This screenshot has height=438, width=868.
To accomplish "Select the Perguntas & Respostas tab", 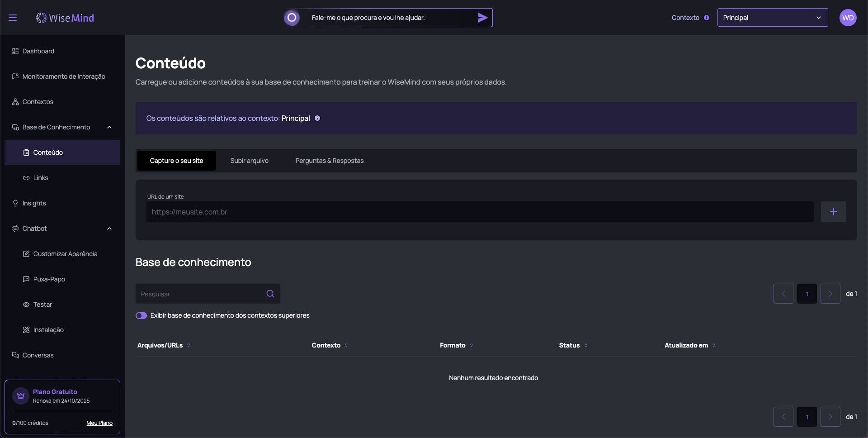I will point(329,161).
